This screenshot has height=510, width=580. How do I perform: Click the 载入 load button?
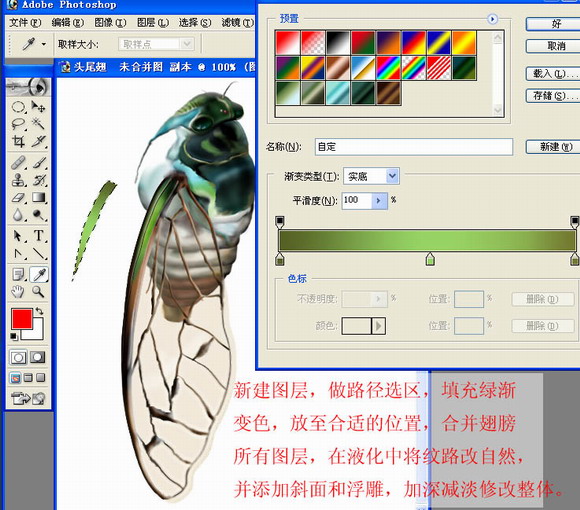coord(553,74)
